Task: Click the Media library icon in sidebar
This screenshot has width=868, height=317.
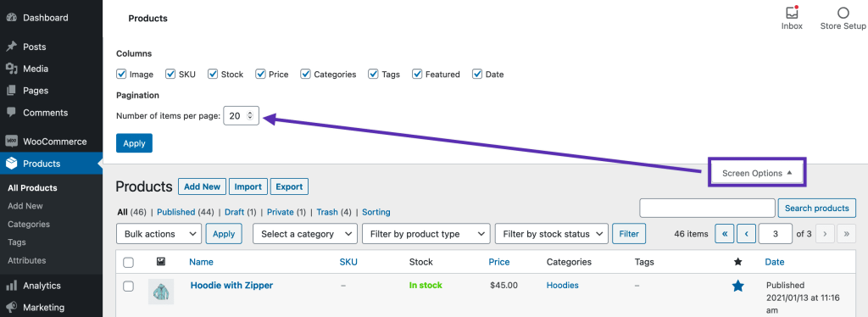Action: (x=12, y=69)
